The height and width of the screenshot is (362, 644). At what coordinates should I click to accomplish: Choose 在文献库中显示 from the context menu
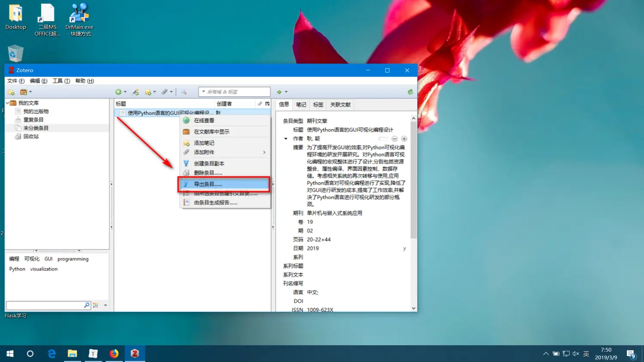point(225,132)
